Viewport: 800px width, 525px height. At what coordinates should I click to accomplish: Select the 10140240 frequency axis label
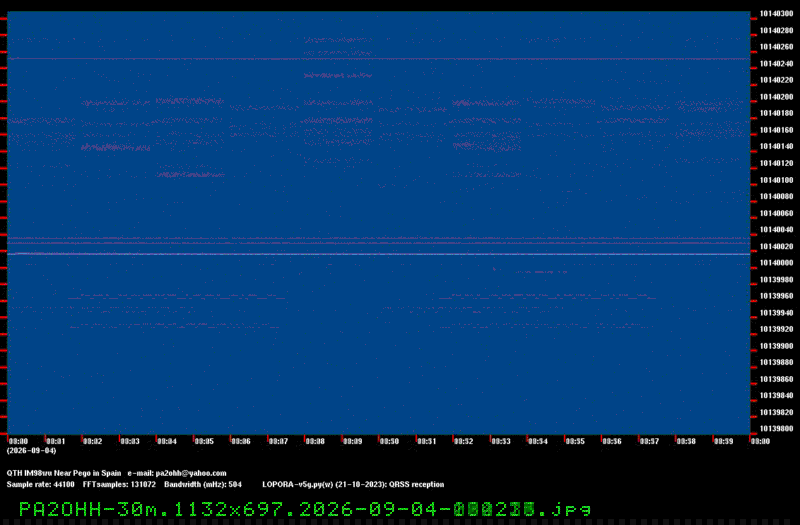click(776, 64)
